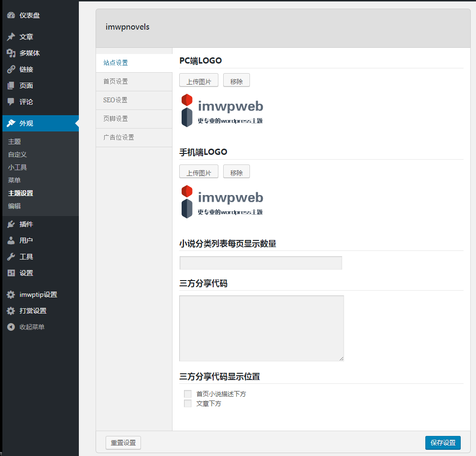Click the 保存设置 button

(443, 443)
